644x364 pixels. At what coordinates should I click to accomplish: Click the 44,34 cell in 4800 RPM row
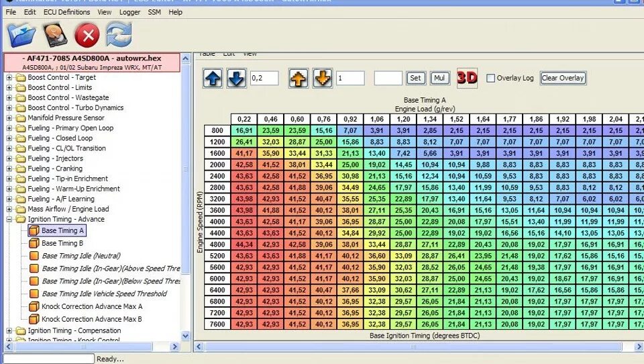(244, 244)
